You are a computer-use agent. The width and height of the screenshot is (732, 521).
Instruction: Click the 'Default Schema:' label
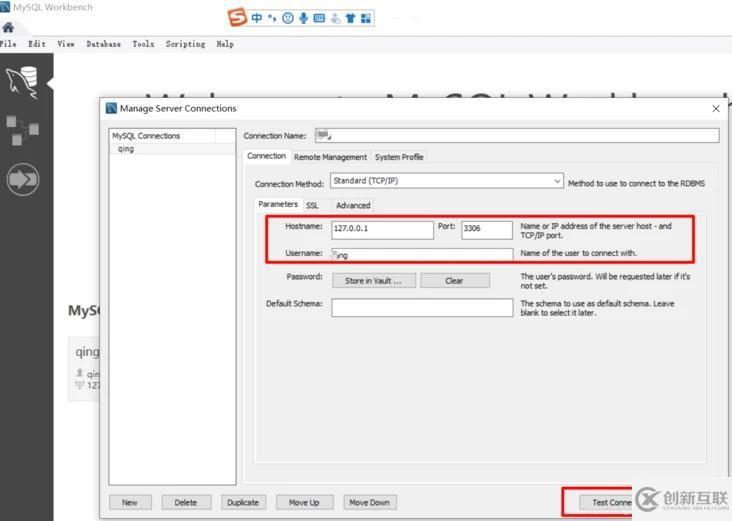(x=295, y=303)
